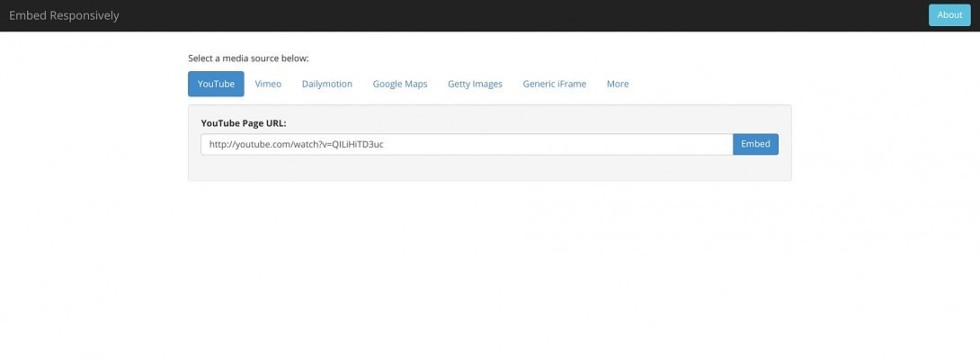Viewport: 980px width, 360px height.
Task: Show more sources using the More tab
Action: click(618, 84)
